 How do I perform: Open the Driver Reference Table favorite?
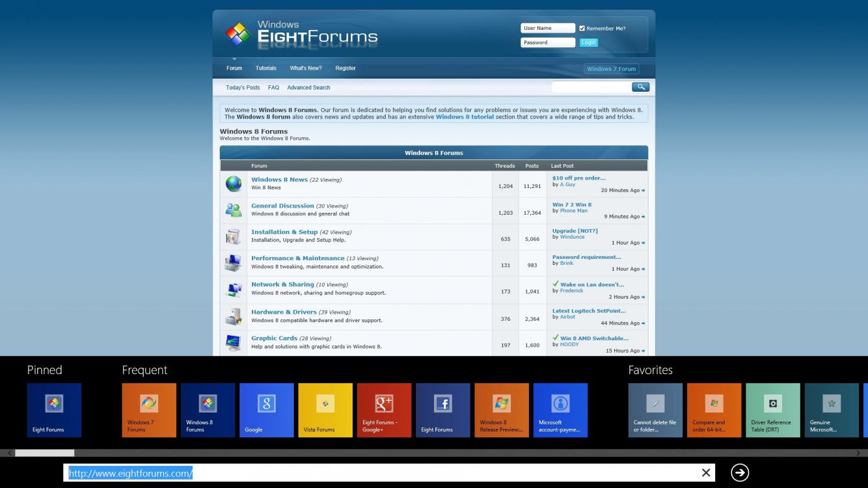pyautogui.click(x=773, y=410)
